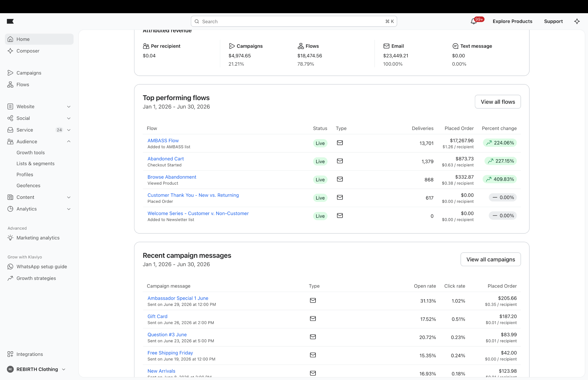This screenshot has width=588, height=380.
Task: Click View all campaigns button
Action: [491, 259]
